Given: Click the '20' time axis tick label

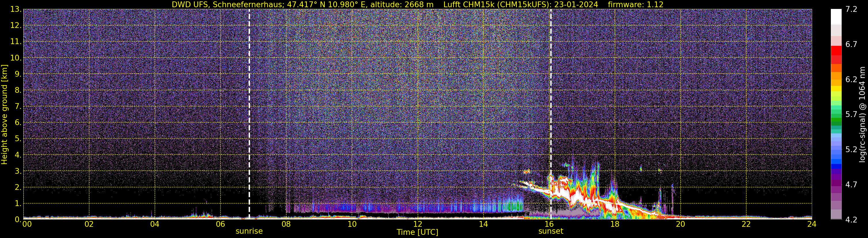Looking at the screenshot, I should (x=680, y=224).
